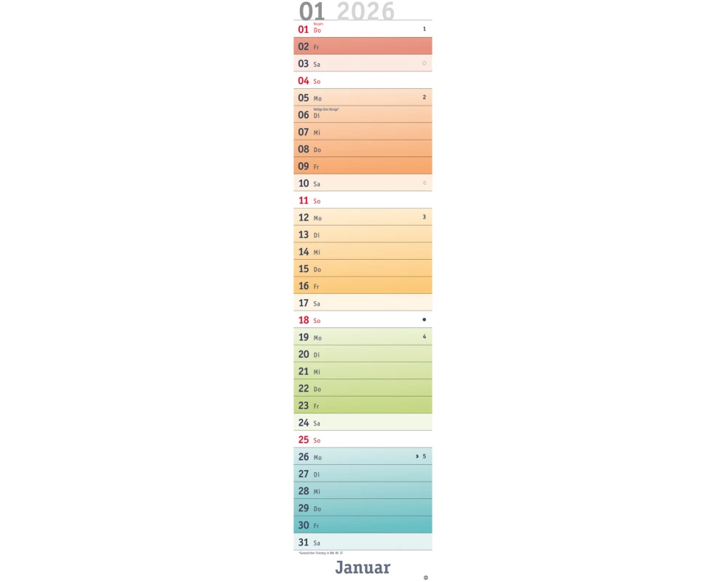Viewport: 728px width, 582px height.
Task: Click the first-quarter moon symbol on Monday 26
Action: click(417, 456)
